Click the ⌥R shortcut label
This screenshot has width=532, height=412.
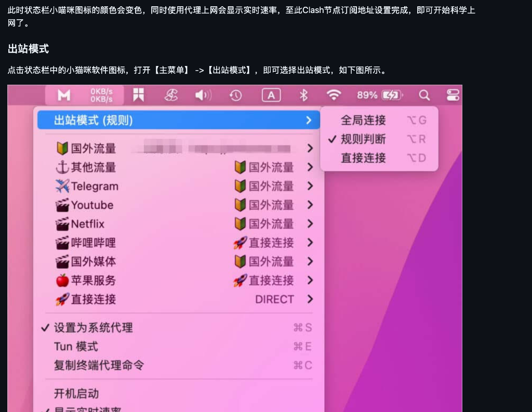(416, 139)
